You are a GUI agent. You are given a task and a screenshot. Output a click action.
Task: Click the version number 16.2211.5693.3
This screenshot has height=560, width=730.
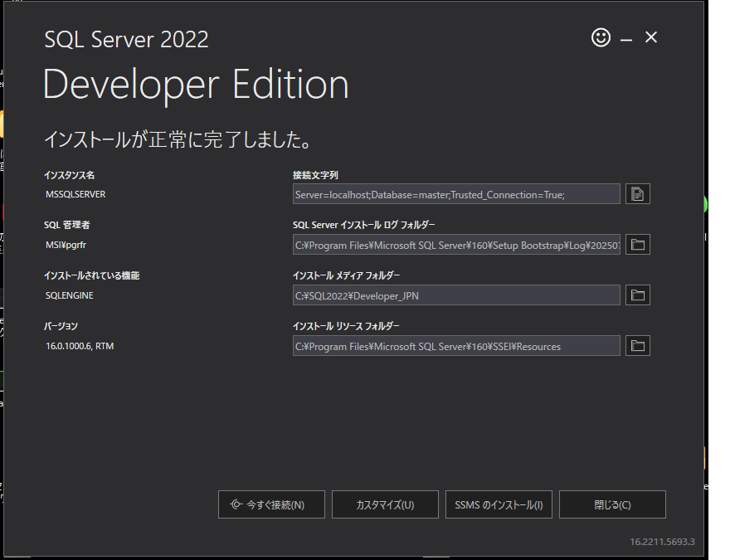[661, 541]
